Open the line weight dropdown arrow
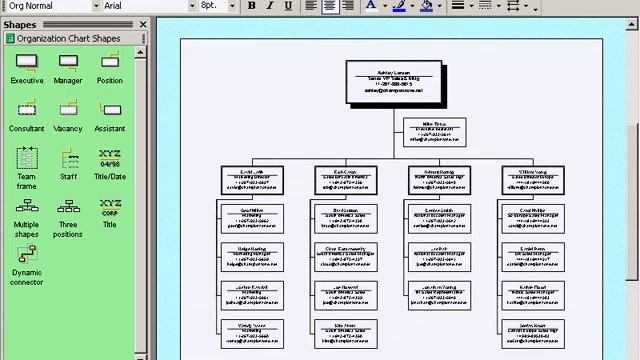This screenshot has height=360, width=640. coord(471,6)
